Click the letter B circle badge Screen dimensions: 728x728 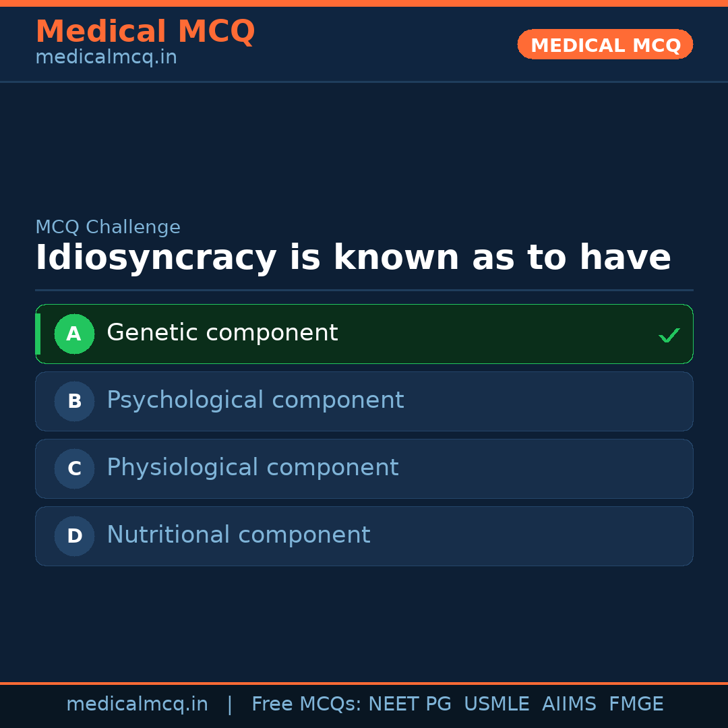[74, 401]
